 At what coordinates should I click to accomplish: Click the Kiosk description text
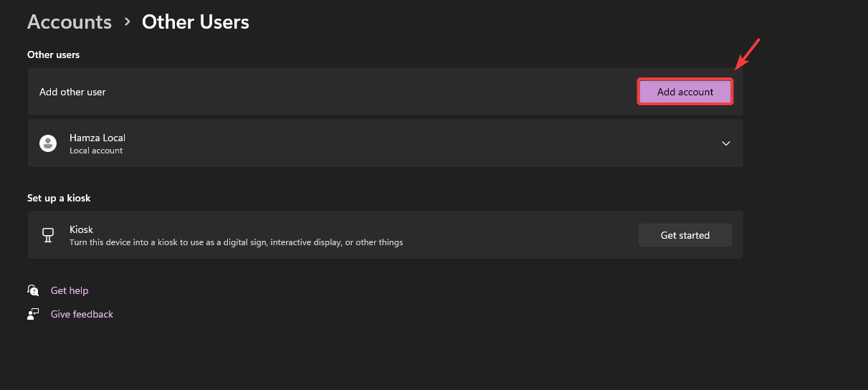tap(236, 242)
